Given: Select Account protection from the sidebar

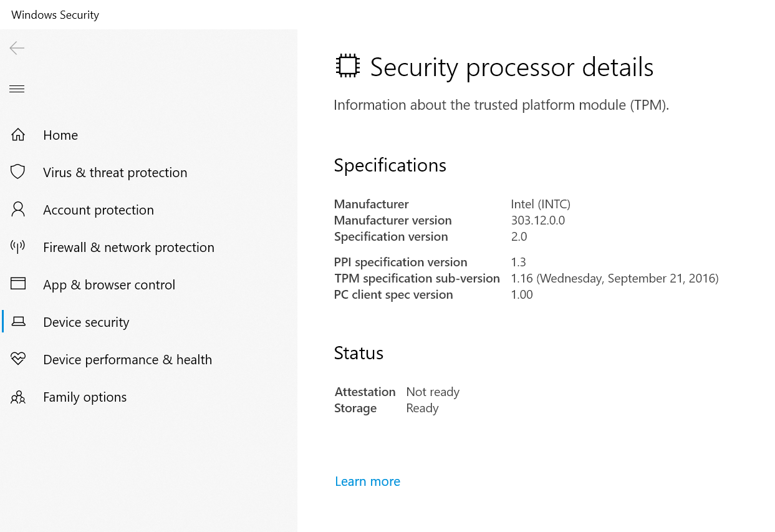Looking at the screenshot, I should pos(99,210).
